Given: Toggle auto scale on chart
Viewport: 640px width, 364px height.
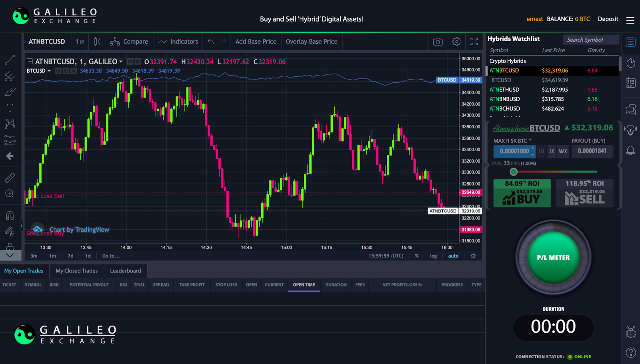Looking at the screenshot, I should tap(453, 256).
